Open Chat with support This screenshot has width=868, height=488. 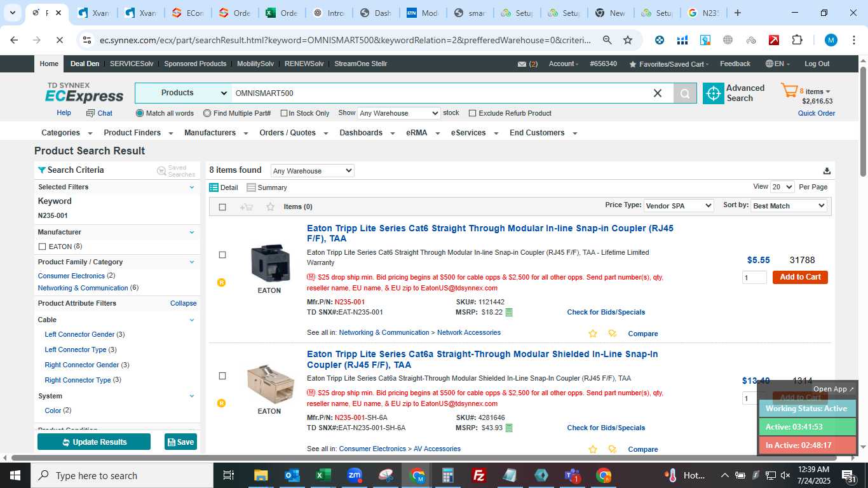[99, 113]
